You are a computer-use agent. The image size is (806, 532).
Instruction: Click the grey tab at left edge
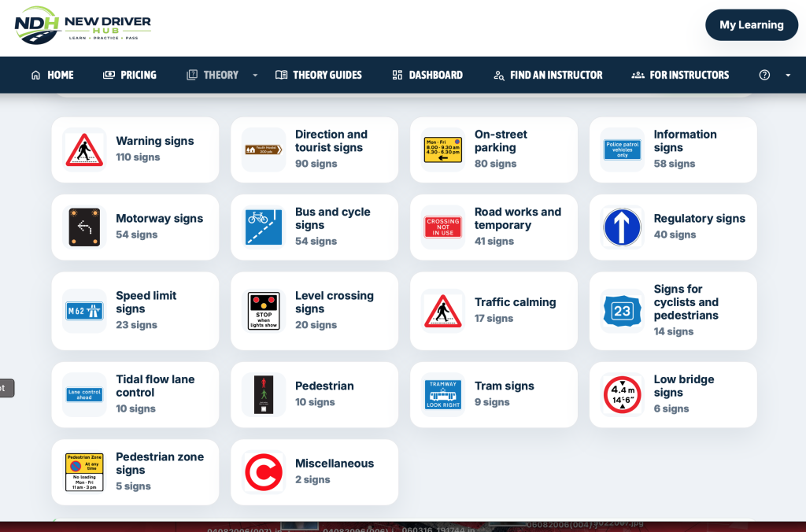(x=6, y=388)
